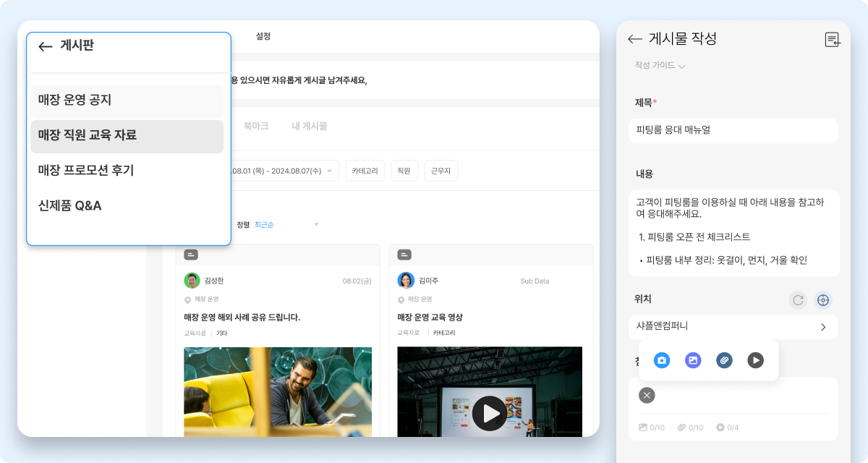Viewport: 868px width, 463px height.
Task: Click the 김성한 author name
Action: [x=214, y=281]
